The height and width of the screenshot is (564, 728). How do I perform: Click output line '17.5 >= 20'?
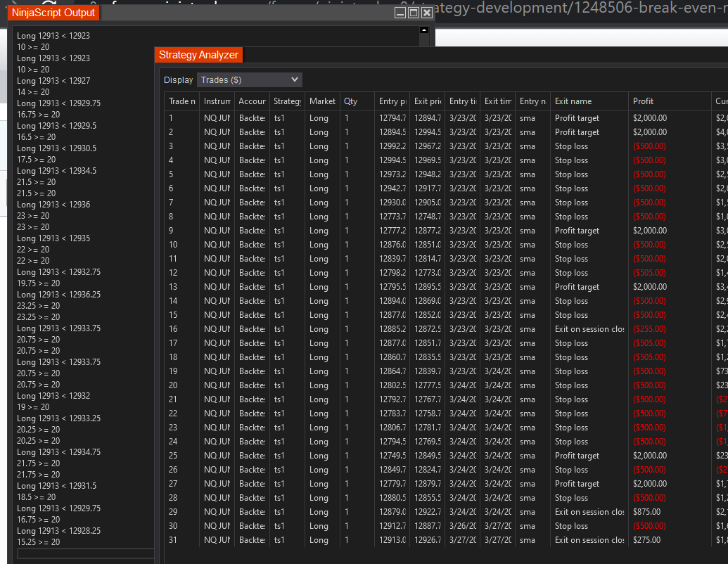click(36, 160)
